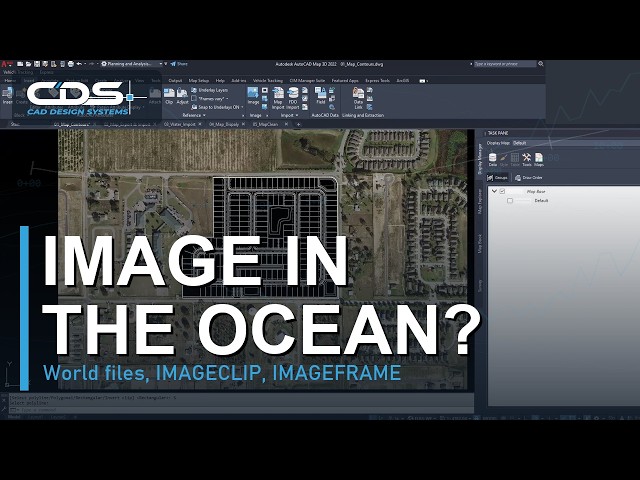Open the Output ribbon tab
Screen dimensions: 640x480
coord(175,81)
